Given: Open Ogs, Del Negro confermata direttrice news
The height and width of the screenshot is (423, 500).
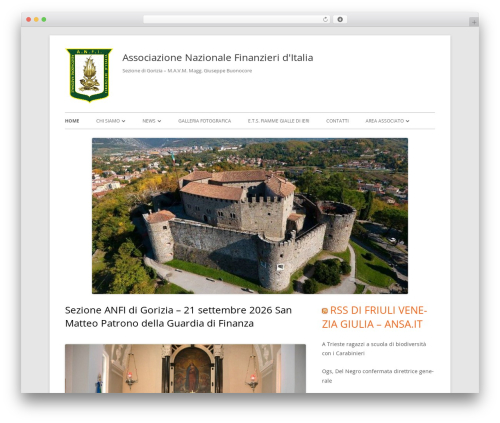Looking at the screenshot, I should (x=377, y=376).
